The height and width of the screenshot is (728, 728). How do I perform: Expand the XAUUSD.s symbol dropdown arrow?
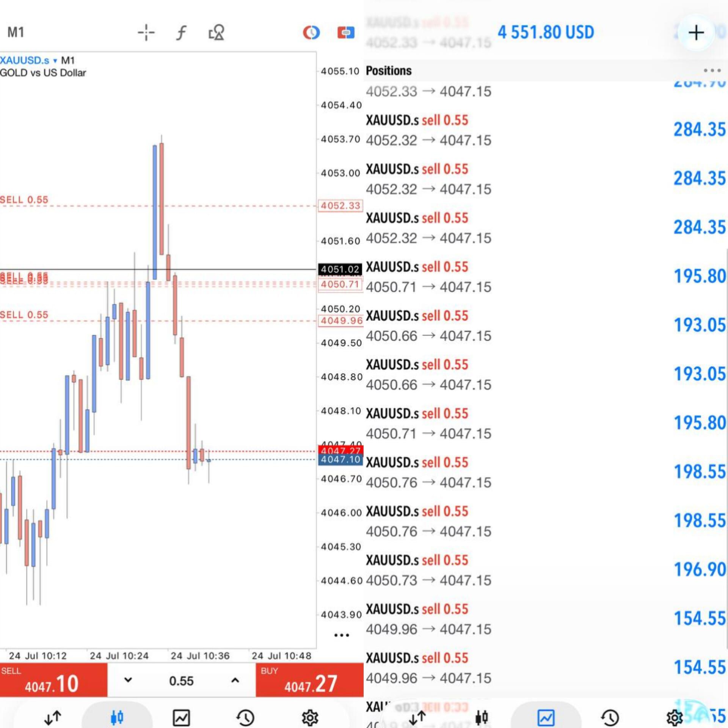click(55, 61)
